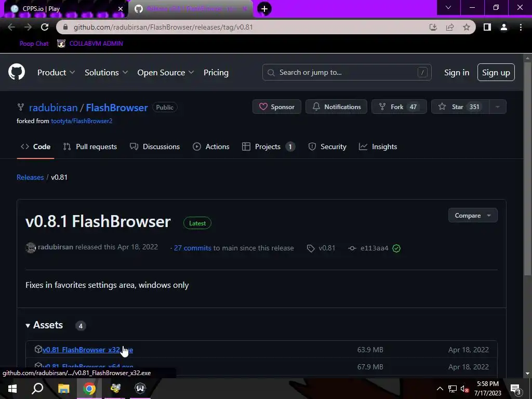Click the Pricing link
The height and width of the screenshot is (399, 532).
(216, 72)
